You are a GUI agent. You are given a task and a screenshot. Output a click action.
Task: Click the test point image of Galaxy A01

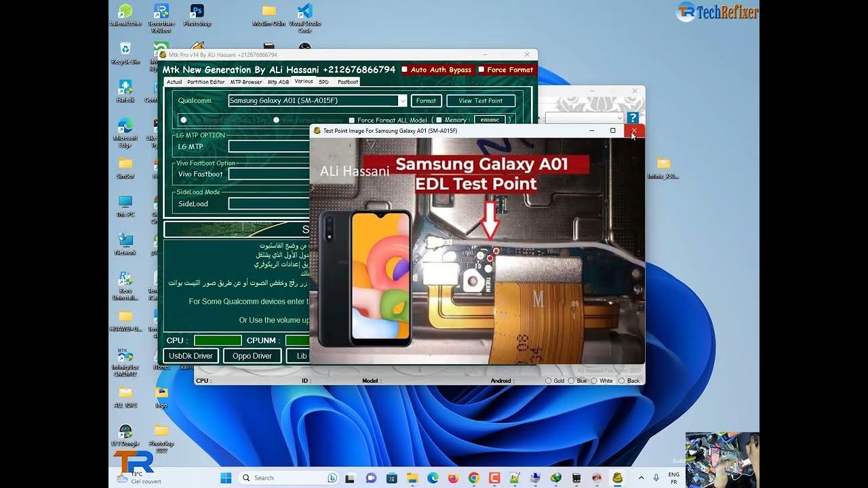pos(477,251)
